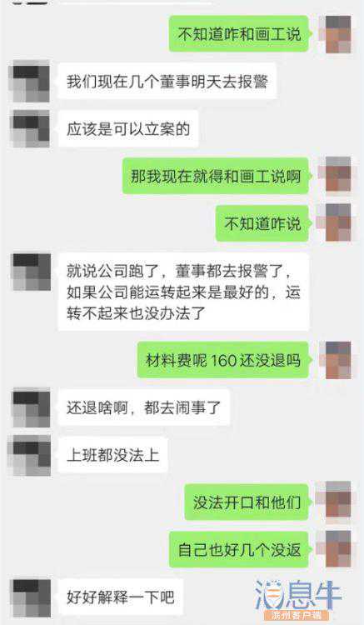
Task: Click the message '上班都没法上'
Action: tap(112, 454)
